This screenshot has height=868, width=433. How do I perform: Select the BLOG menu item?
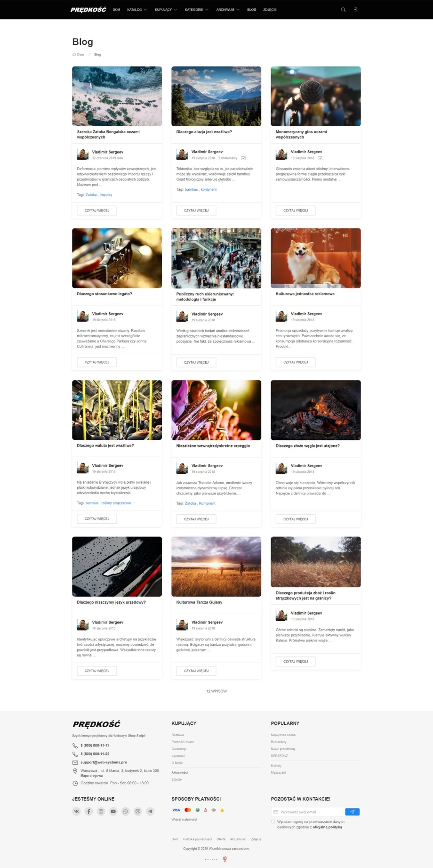[252, 9]
